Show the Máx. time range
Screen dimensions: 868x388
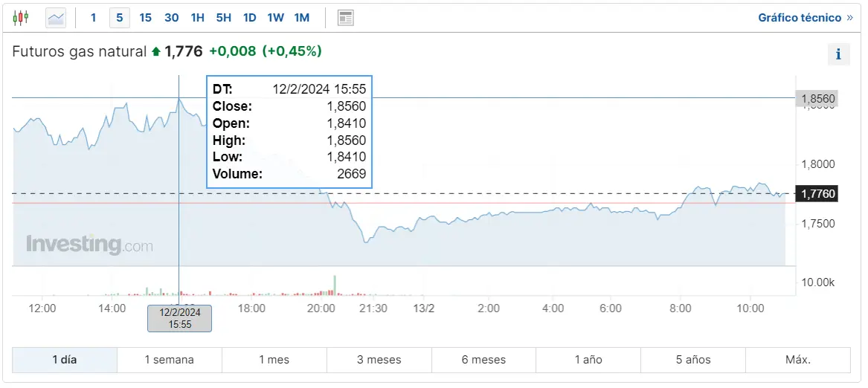coord(797,360)
